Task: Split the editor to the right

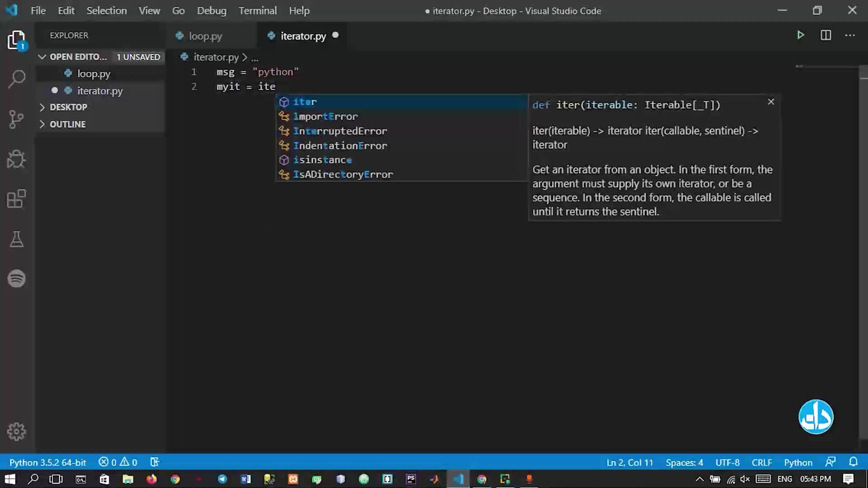Action: [826, 35]
